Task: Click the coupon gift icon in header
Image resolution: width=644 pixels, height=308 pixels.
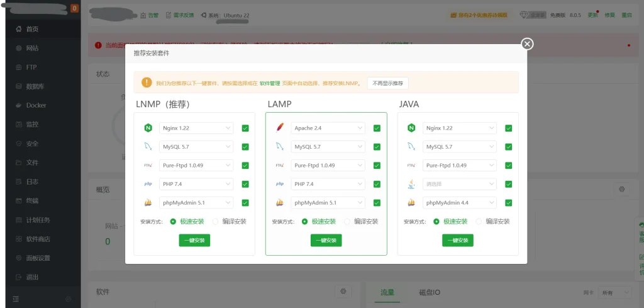Action: coord(453,15)
